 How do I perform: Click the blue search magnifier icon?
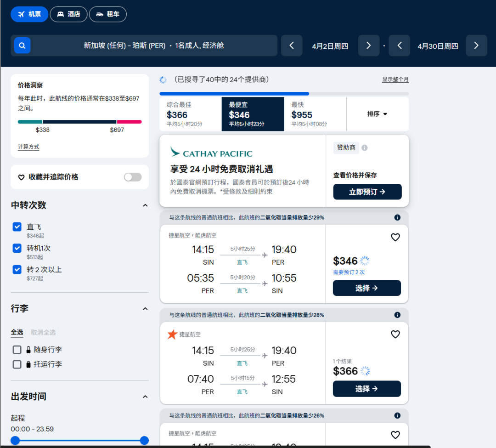22,45
